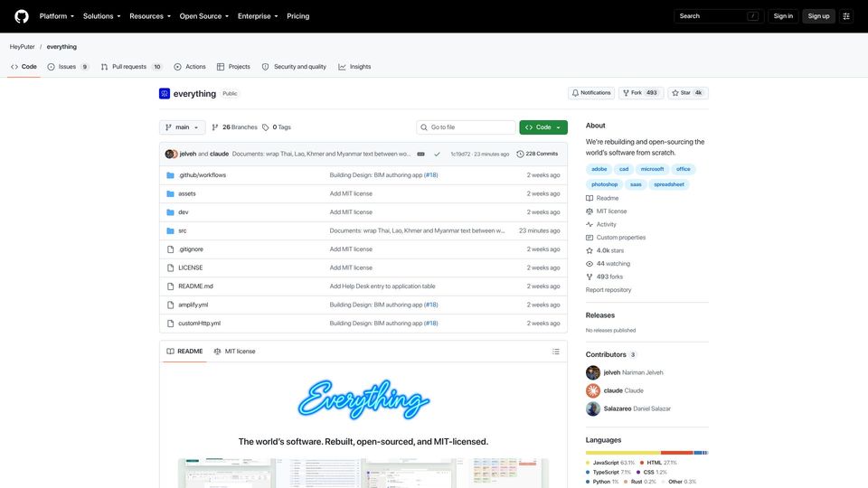Click the cad topic tag
The width and height of the screenshot is (868, 488).
624,169
